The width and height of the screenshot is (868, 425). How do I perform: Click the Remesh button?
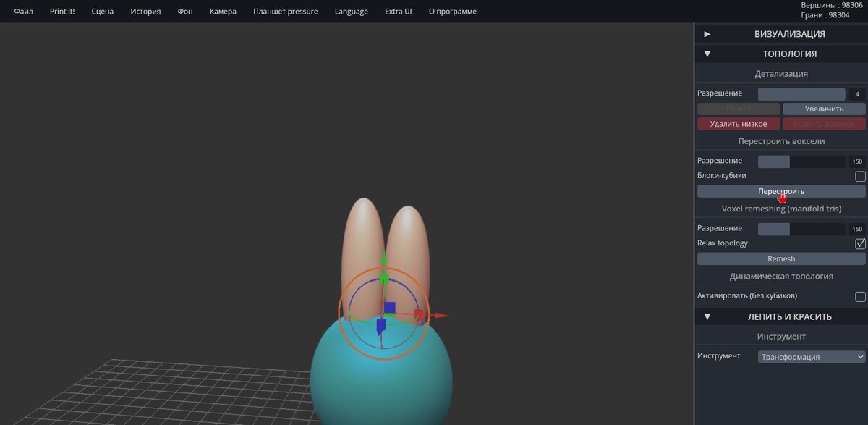pos(781,258)
